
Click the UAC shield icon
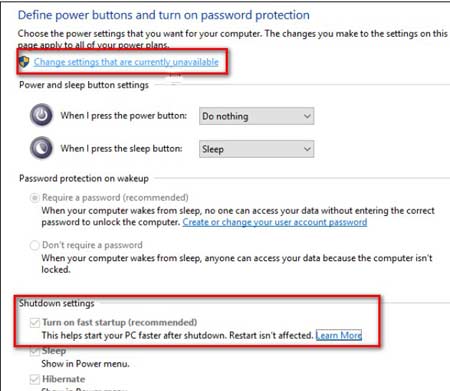[x=24, y=62]
